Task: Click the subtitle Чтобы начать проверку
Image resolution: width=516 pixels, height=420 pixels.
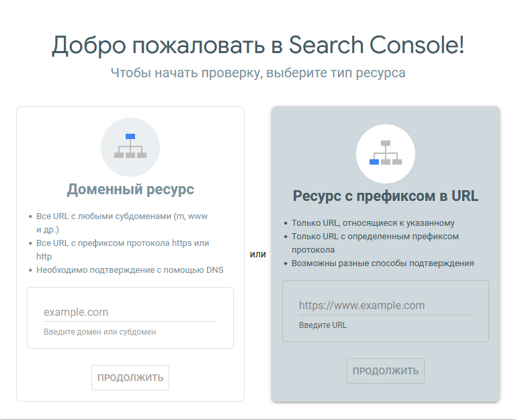Action: (x=258, y=73)
